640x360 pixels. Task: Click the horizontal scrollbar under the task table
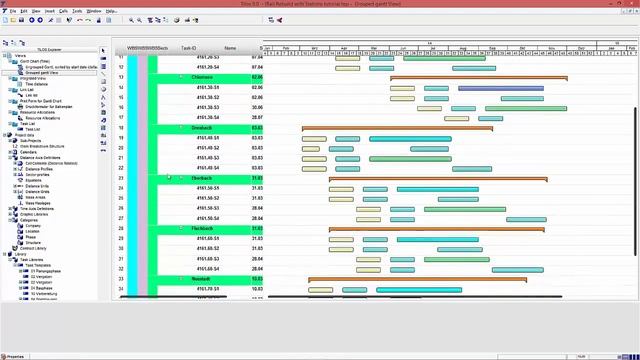coord(173,297)
